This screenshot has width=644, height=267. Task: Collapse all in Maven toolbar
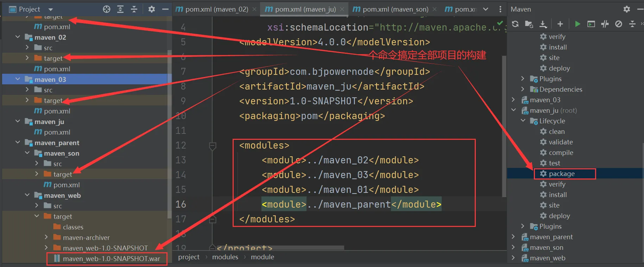(632, 24)
